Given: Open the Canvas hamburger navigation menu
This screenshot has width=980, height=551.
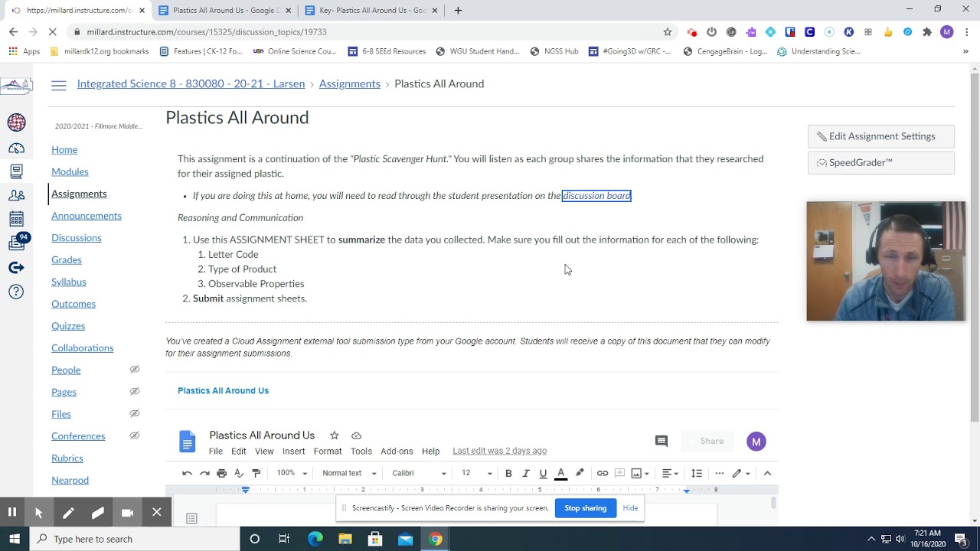Looking at the screenshot, I should [x=59, y=85].
